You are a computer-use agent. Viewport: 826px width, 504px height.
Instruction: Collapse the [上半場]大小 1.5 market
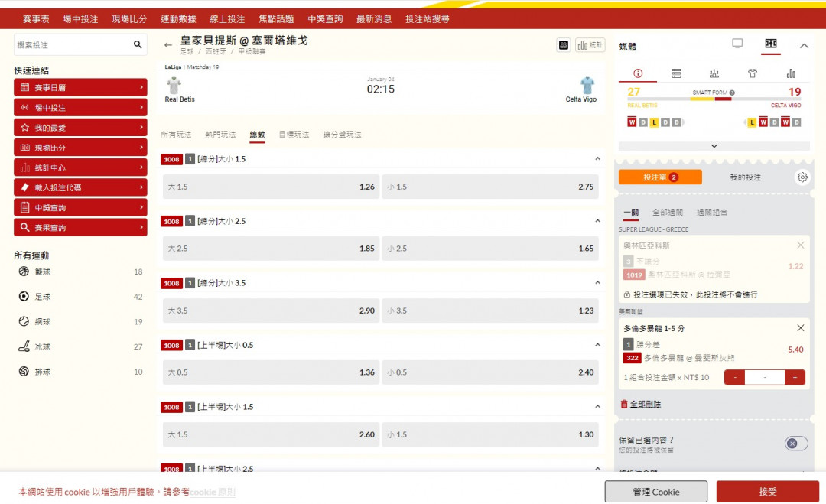(597, 407)
